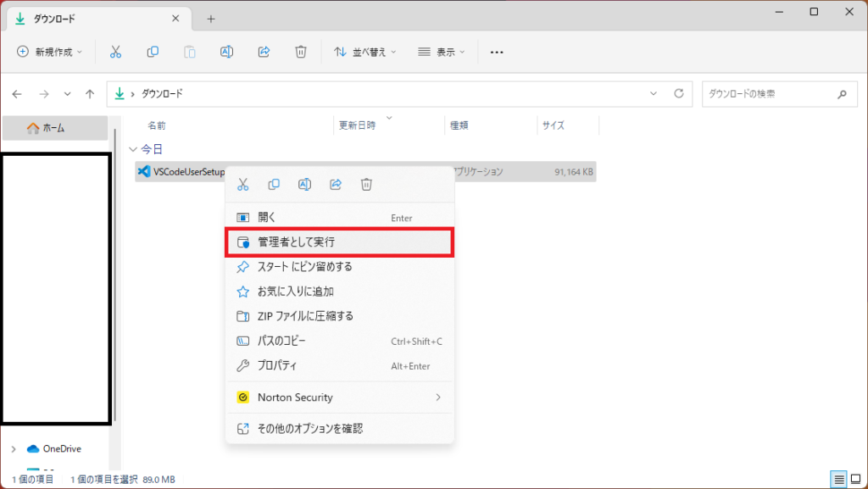The image size is (868, 489).
Task: Sort by 種類 column header
Action: 459,125
